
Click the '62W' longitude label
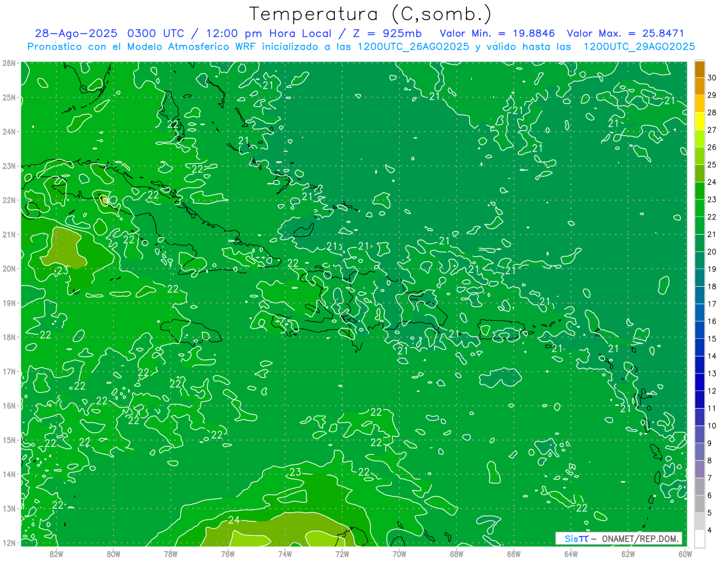627,554
